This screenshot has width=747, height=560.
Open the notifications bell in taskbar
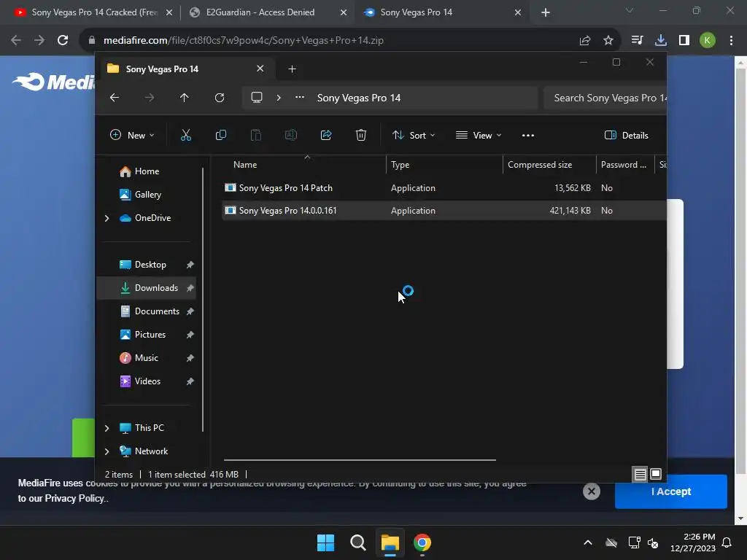tap(727, 542)
